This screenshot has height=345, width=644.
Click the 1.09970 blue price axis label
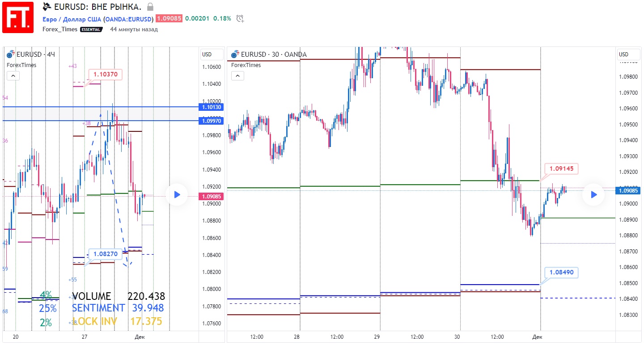pyautogui.click(x=212, y=121)
